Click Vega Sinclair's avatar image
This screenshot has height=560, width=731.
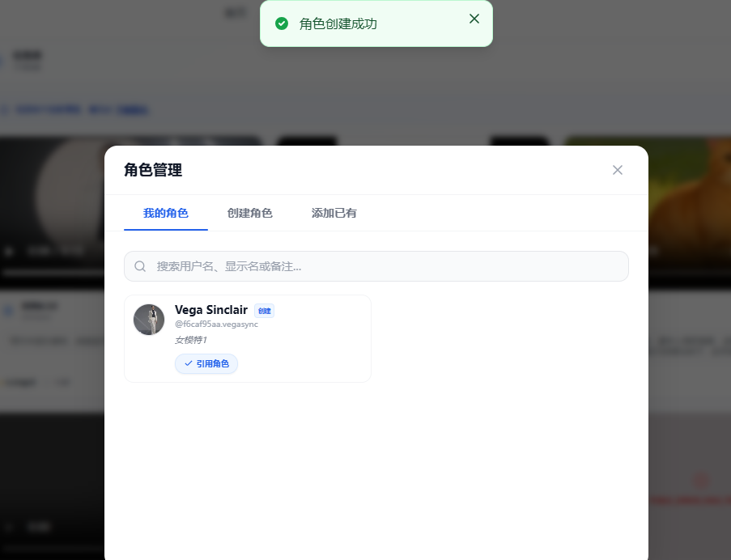coord(149,320)
